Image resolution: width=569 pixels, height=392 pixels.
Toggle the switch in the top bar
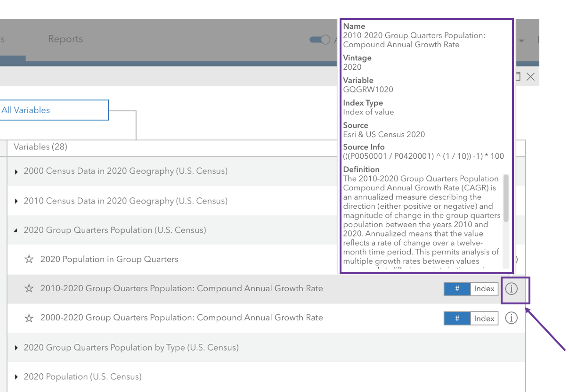point(320,40)
